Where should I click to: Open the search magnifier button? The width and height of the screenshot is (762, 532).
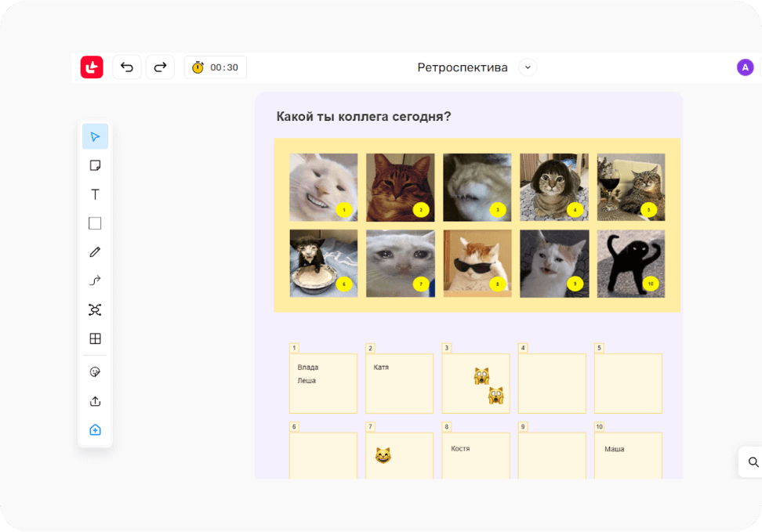pos(753,462)
